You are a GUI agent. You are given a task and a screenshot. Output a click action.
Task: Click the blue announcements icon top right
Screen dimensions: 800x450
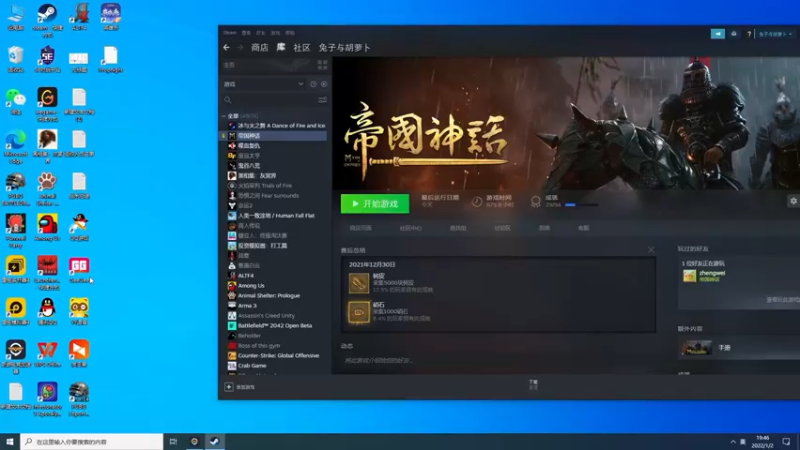point(718,34)
